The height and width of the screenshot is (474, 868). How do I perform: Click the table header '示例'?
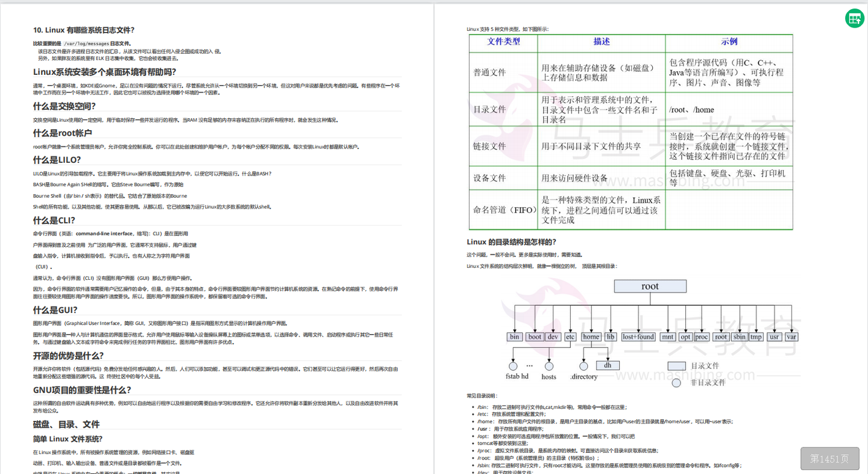(729, 42)
